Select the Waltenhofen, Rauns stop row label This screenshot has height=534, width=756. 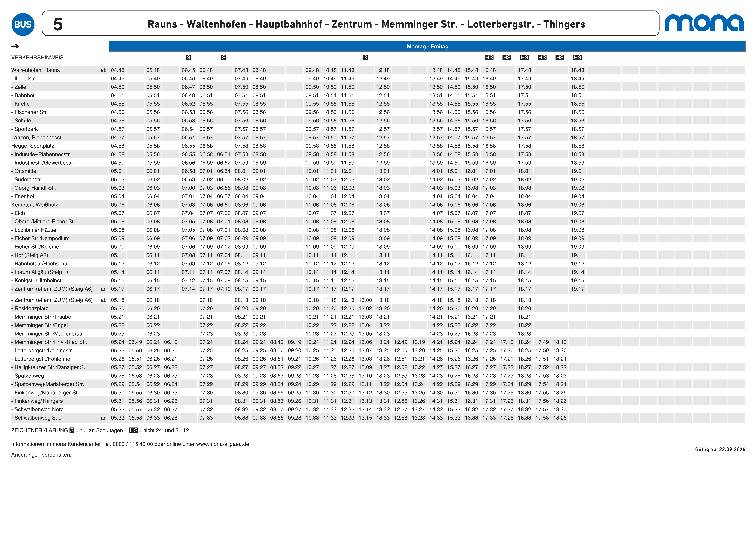click(36, 70)
